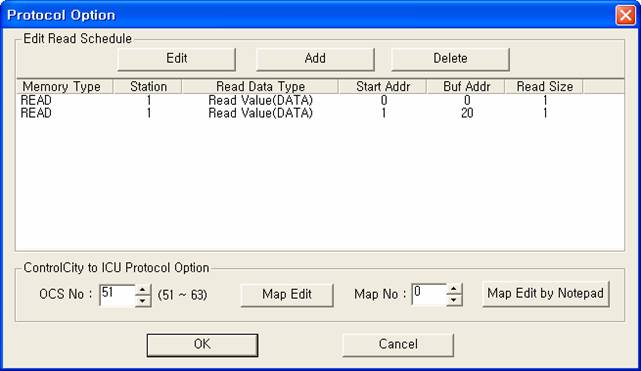The height and width of the screenshot is (371, 641).
Task: Click the Add schedule button
Action: coord(315,59)
